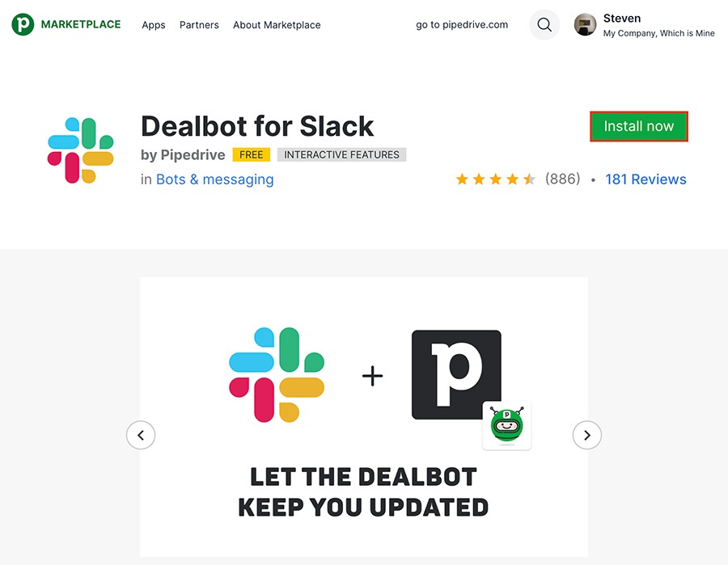Image resolution: width=728 pixels, height=565 pixels.
Task: Click Steven's profile avatar picture
Action: [x=584, y=24]
